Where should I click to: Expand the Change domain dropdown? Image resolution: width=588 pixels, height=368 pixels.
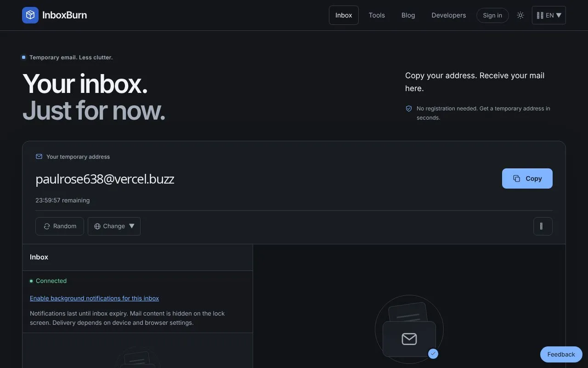(x=114, y=226)
